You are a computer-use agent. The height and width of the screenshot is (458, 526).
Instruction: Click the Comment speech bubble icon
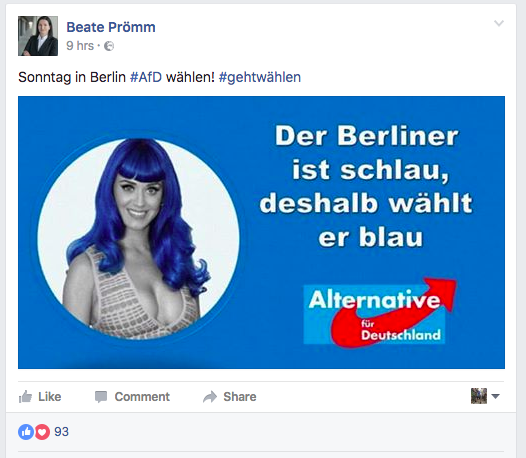[101, 397]
